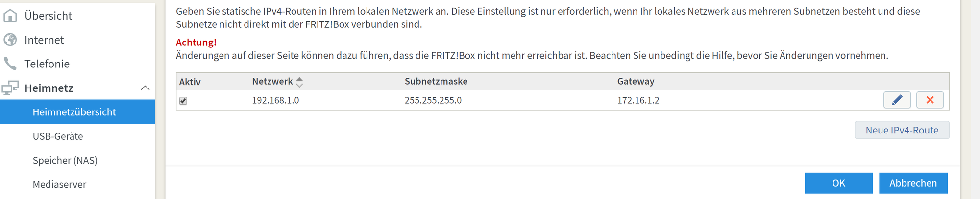The height and width of the screenshot is (199, 980).
Task: Edit the 192.168.1.0 route with pencil icon
Action: (897, 100)
